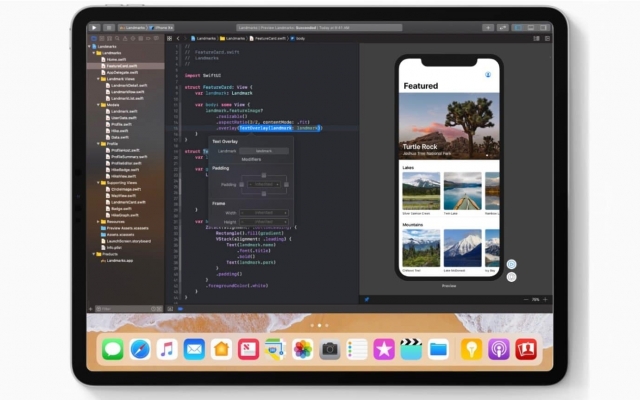Open the iPhone Xs run destination selector
Image resolution: width=640 pixels, height=400 pixels.
pyautogui.click(x=162, y=28)
